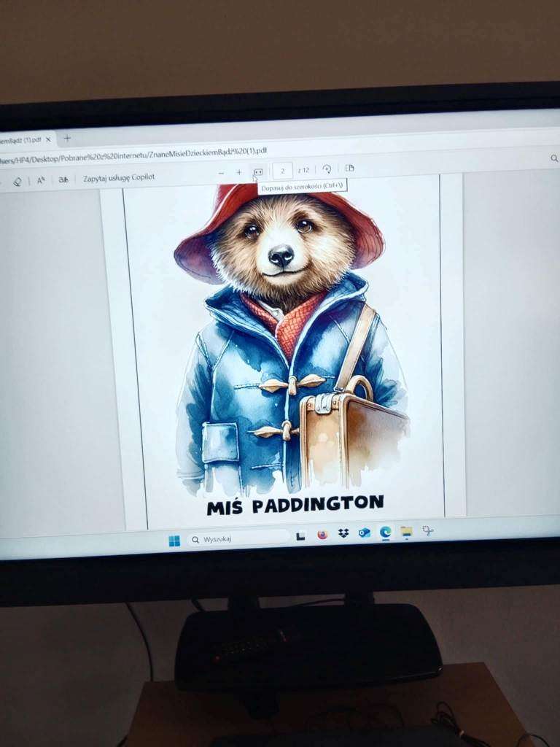Open Outlook from the taskbar
Viewport: 560px width, 747px height.
pos(365,533)
